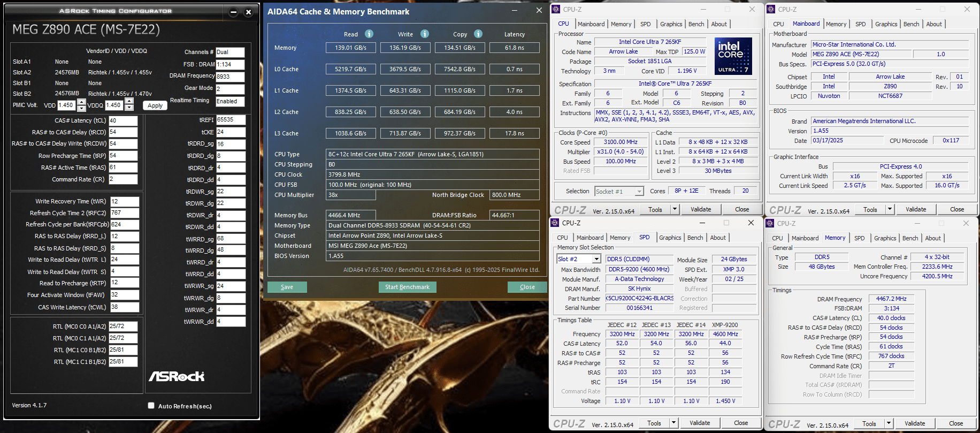Screen dimensions: 980x433
Task: Click the DRAM Frequency field showing 8933
Action: [x=230, y=77]
